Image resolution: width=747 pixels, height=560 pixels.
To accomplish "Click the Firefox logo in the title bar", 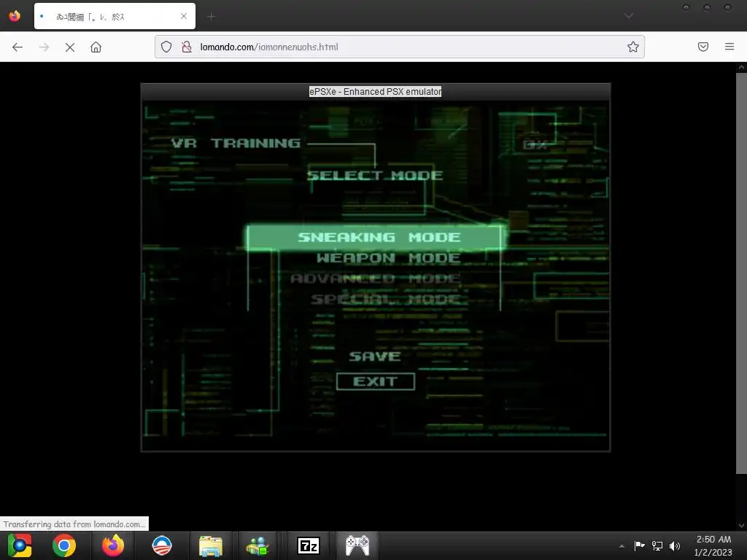I will [x=15, y=16].
